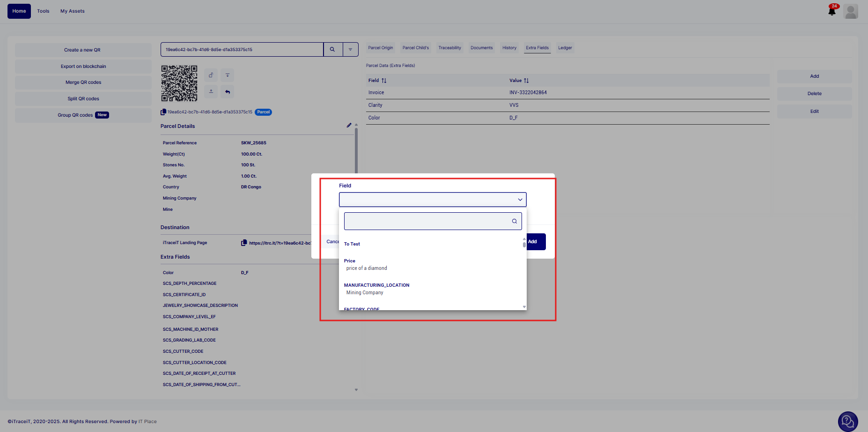868x432 pixels.
Task: Click the undo back-arrow icon
Action: click(228, 92)
